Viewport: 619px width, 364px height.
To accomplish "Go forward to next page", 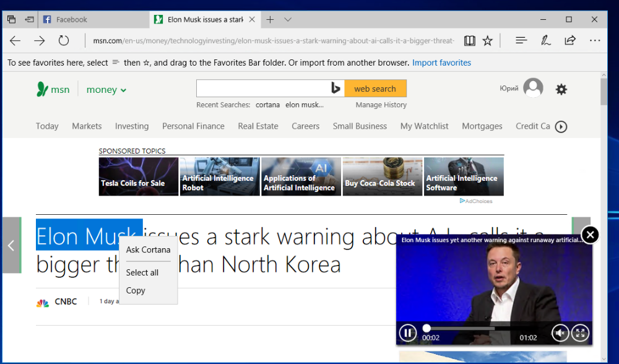I will click(40, 40).
